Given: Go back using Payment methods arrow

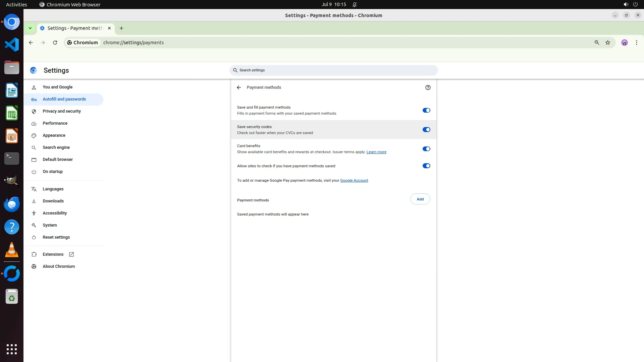Looking at the screenshot, I should (239, 87).
